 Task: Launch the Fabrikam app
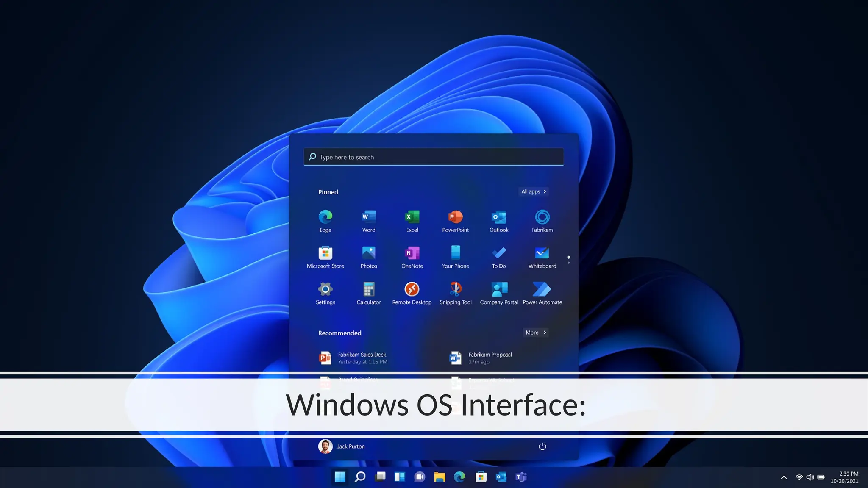pyautogui.click(x=542, y=221)
